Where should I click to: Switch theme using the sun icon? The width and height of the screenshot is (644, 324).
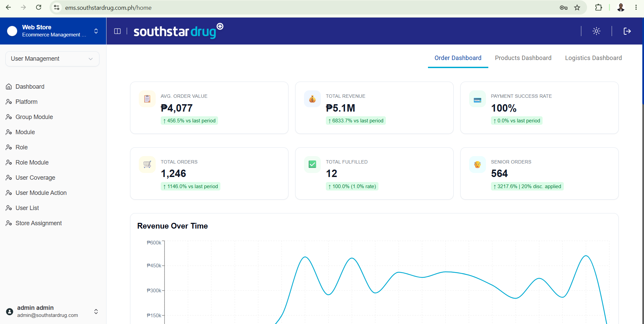pyautogui.click(x=596, y=31)
